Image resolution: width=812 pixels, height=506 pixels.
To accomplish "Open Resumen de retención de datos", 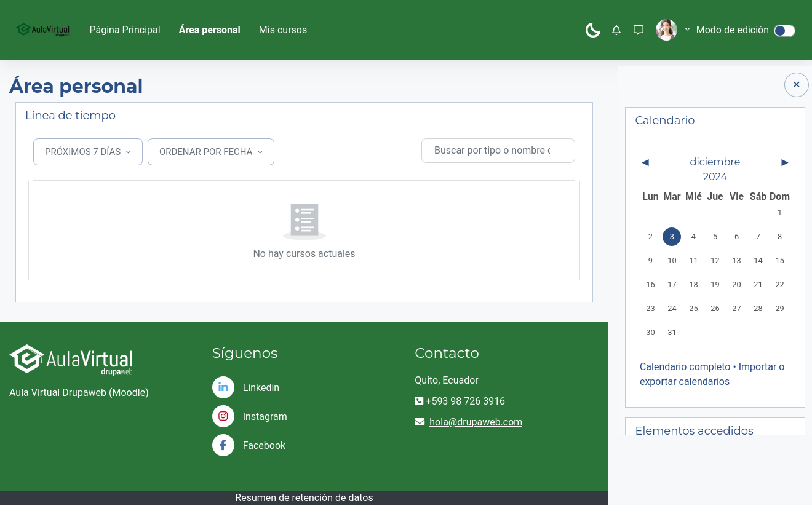I will (304, 497).
